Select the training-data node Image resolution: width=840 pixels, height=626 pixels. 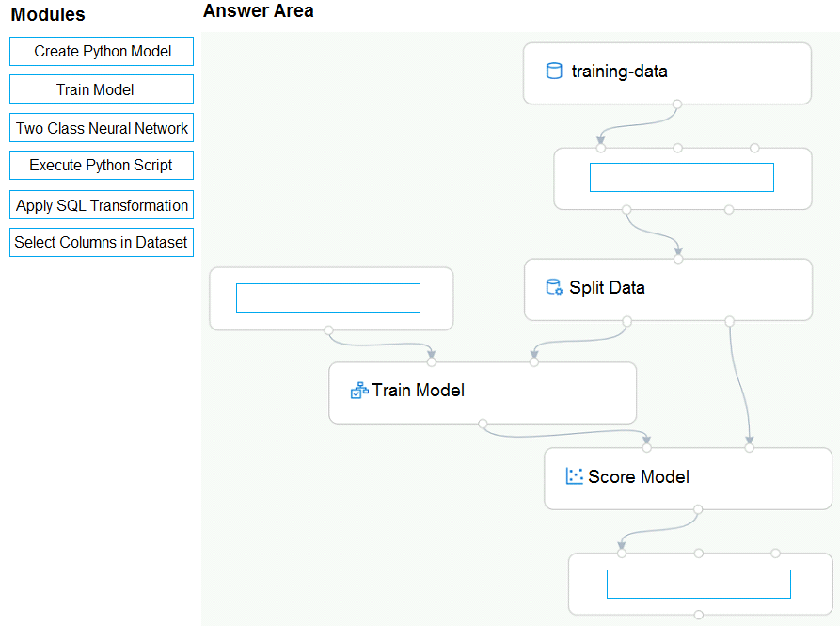[667, 73]
